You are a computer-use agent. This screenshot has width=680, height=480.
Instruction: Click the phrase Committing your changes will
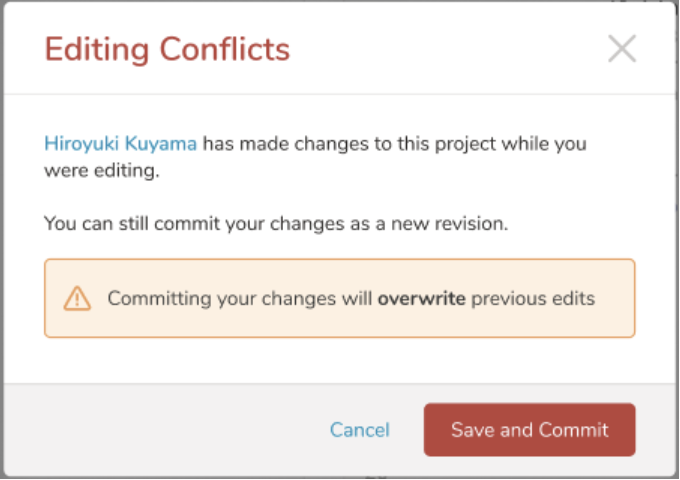pos(240,298)
